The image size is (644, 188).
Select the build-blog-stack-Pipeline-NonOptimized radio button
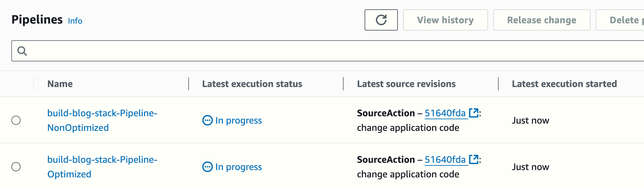pos(16,120)
